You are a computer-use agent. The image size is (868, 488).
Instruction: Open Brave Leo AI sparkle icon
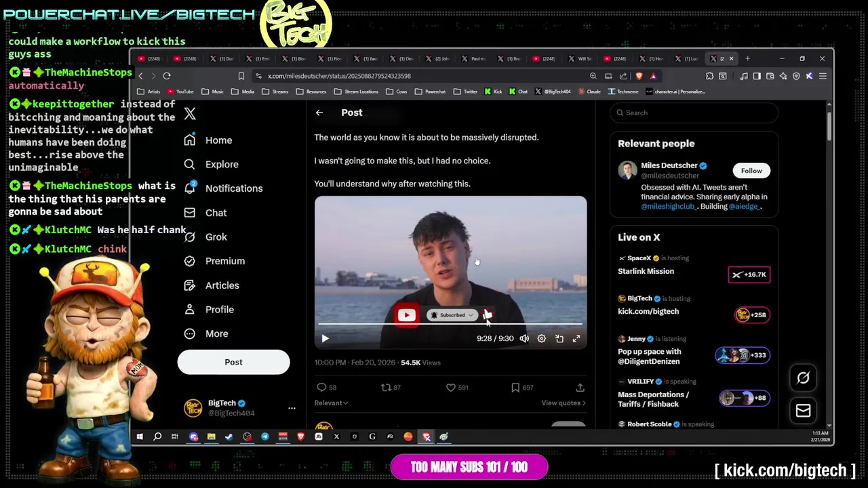point(783,76)
